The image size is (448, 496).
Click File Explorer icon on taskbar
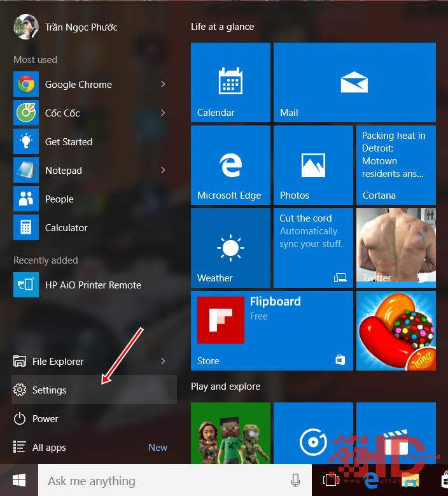click(410, 480)
